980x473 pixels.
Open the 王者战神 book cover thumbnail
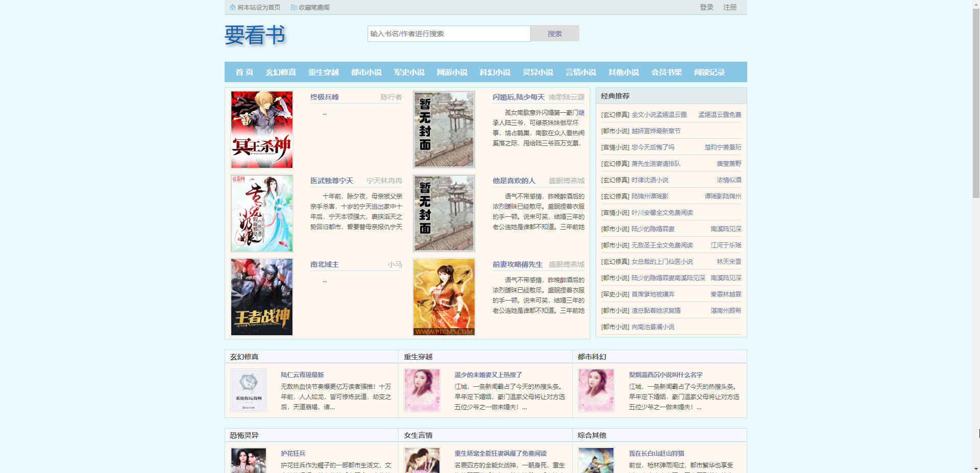tap(262, 297)
